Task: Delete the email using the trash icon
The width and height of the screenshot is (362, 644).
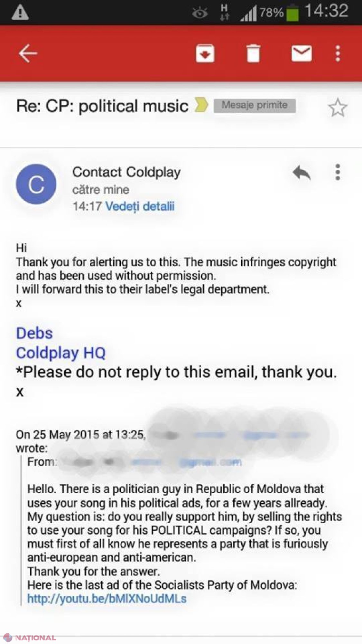Action: [x=253, y=53]
